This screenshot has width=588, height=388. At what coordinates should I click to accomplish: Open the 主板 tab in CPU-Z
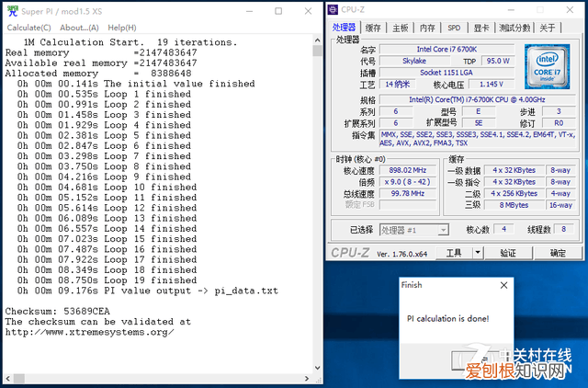pos(401,28)
